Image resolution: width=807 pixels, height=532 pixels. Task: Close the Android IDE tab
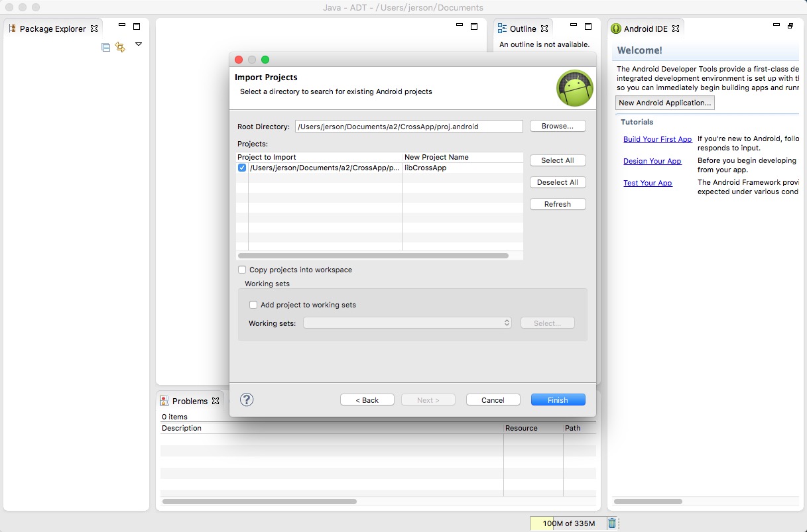(x=676, y=28)
